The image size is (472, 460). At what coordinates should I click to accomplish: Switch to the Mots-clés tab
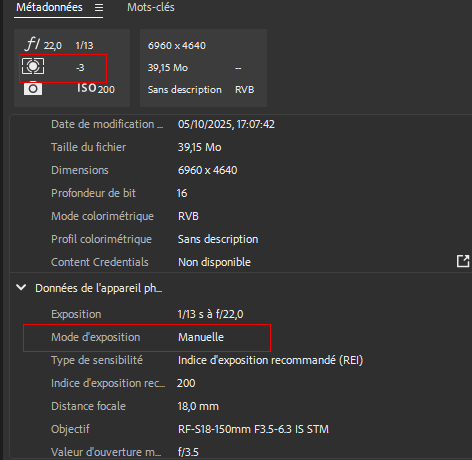pos(151,7)
